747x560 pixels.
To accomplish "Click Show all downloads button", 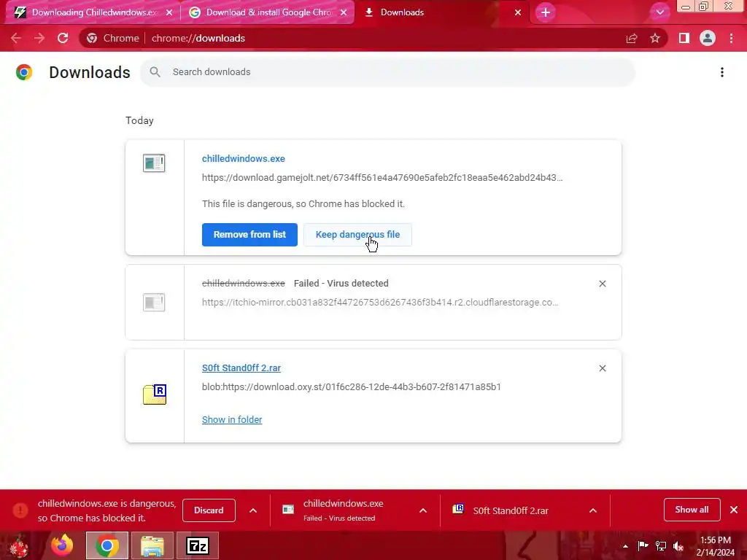I will tap(692, 510).
